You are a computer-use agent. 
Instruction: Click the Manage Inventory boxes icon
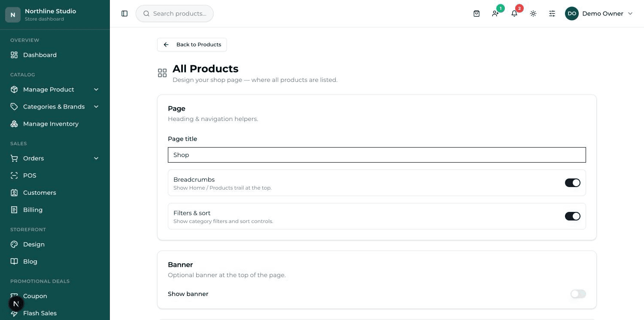[14, 124]
